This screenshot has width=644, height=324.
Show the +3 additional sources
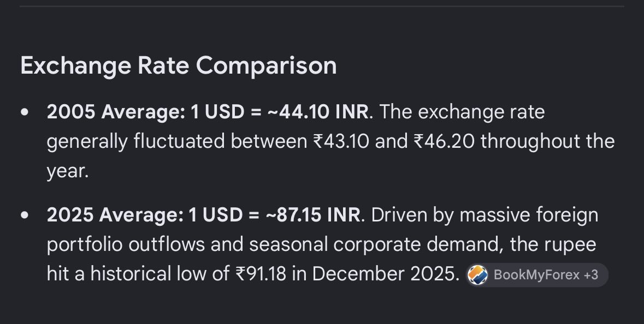point(590,275)
